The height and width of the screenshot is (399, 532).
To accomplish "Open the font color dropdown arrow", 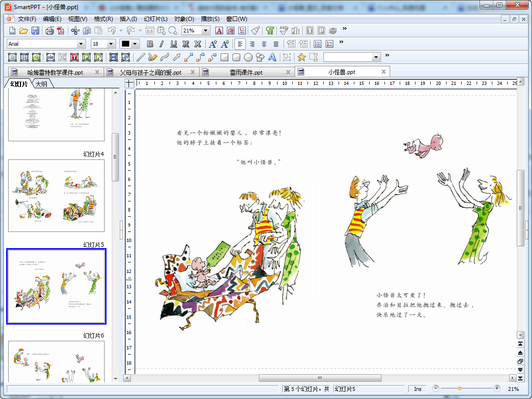I will 135,44.
